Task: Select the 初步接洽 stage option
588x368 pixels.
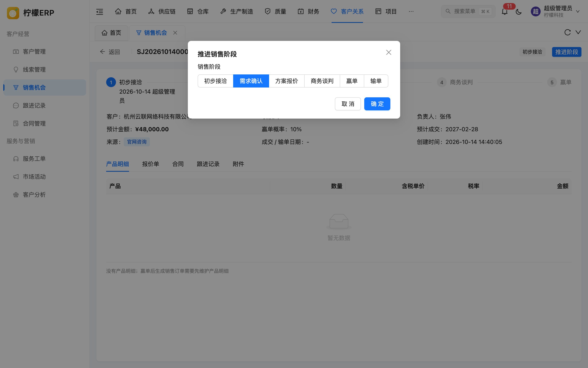Action: tap(216, 81)
